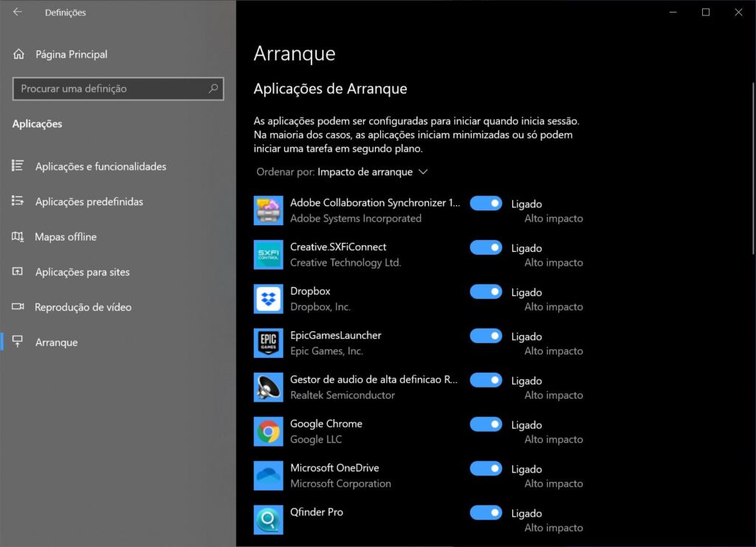Switch off EpicGamesLauncher startup
The width and height of the screenshot is (756, 547).
(x=486, y=336)
